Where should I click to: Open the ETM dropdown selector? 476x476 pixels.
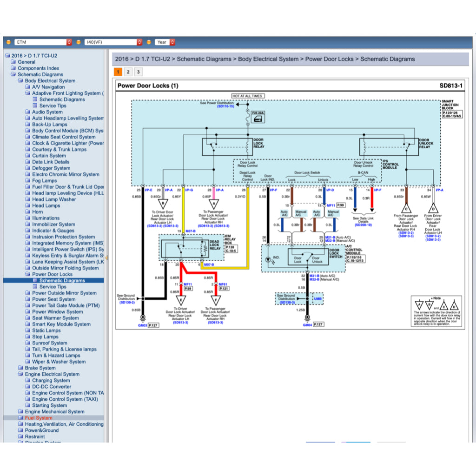pos(43,42)
